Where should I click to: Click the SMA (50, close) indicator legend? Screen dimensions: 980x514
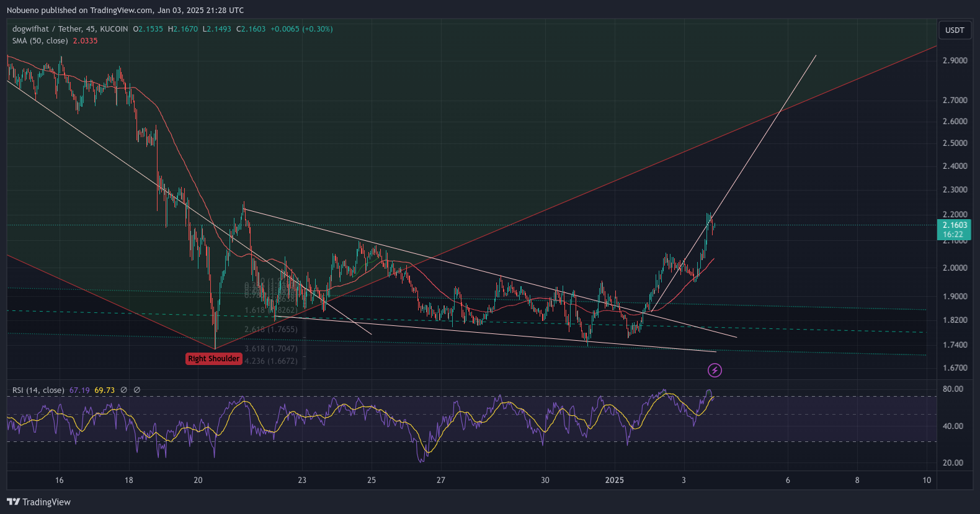(x=40, y=40)
